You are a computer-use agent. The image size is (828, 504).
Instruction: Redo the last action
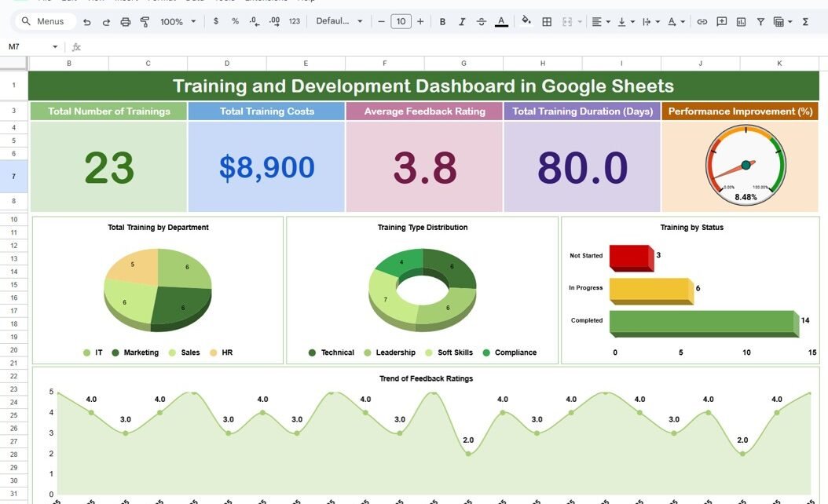coord(106,22)
